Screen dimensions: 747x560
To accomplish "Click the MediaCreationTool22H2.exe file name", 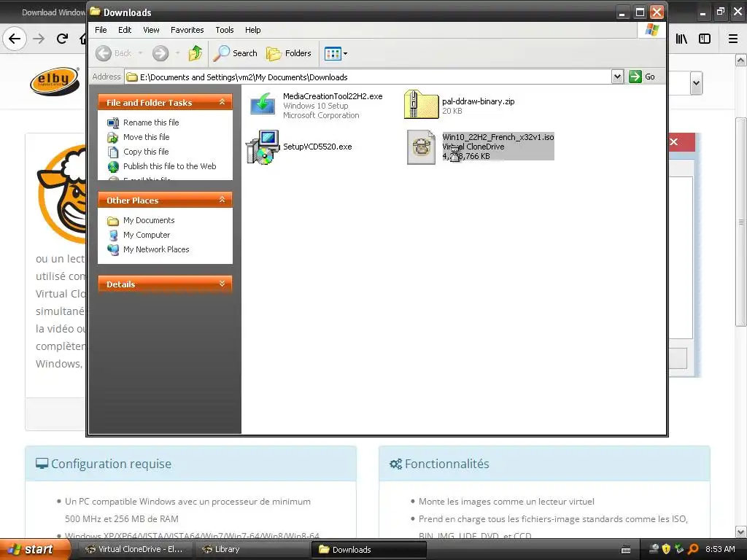I will [x=333, y=96].
